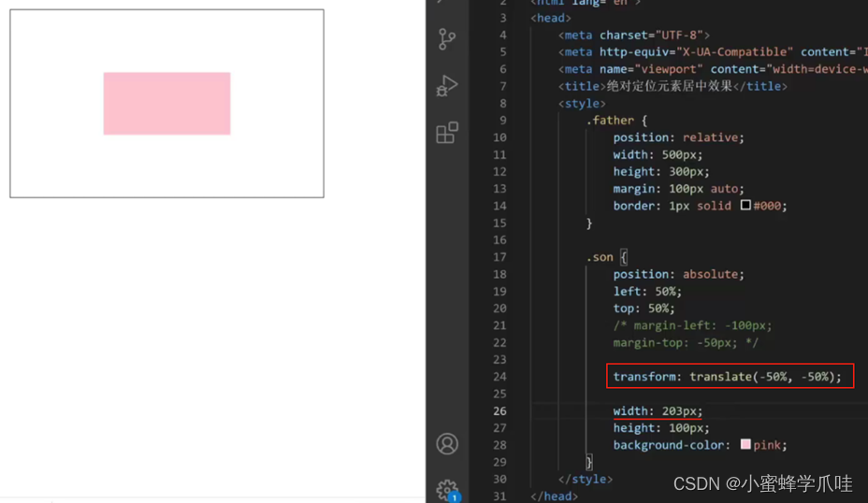The height and width of the screenshot is (503, 868).
Task: Open the Run and Debug view icon
Action: click(x=447, y=86)
